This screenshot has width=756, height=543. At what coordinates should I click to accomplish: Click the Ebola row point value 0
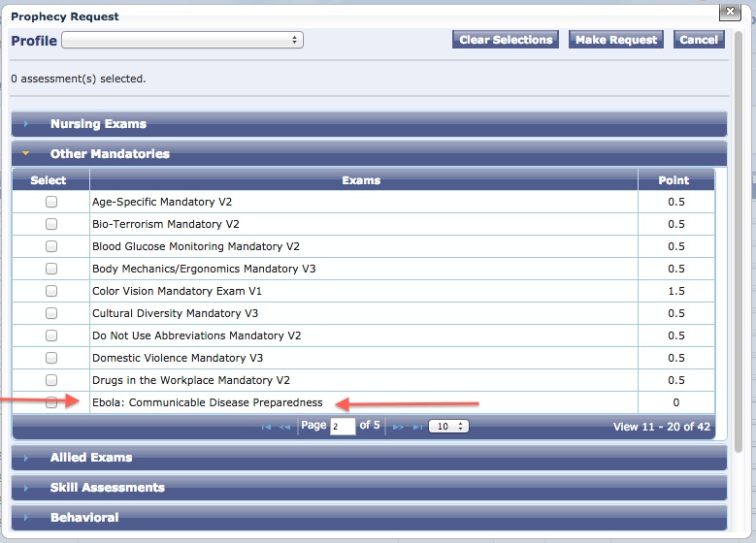676,402
